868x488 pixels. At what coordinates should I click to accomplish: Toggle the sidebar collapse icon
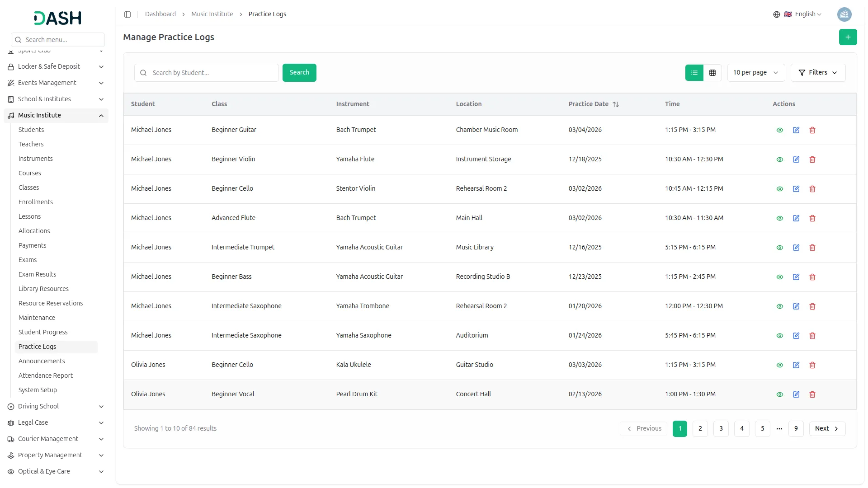tap(127, 14)
